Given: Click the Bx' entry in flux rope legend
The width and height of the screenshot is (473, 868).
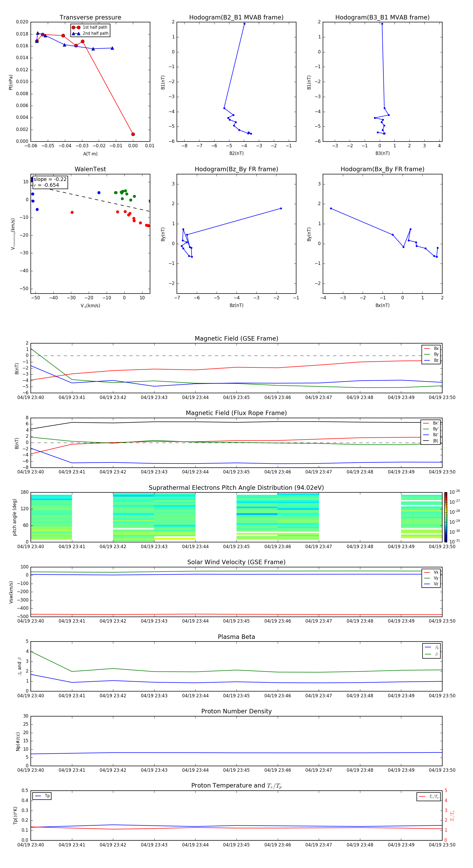Looking at the screenshot, I should click(x=431, y=423).
